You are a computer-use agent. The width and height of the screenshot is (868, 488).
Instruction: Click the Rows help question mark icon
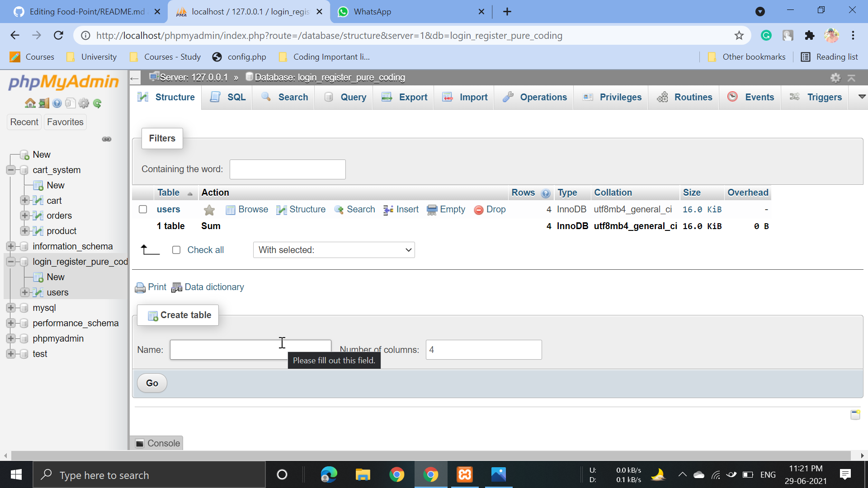pyautogui.click(x=546, y=193)
